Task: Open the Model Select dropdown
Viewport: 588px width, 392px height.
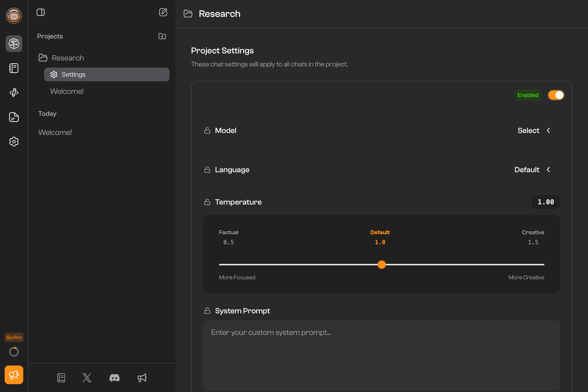Action: click(534, 130)
